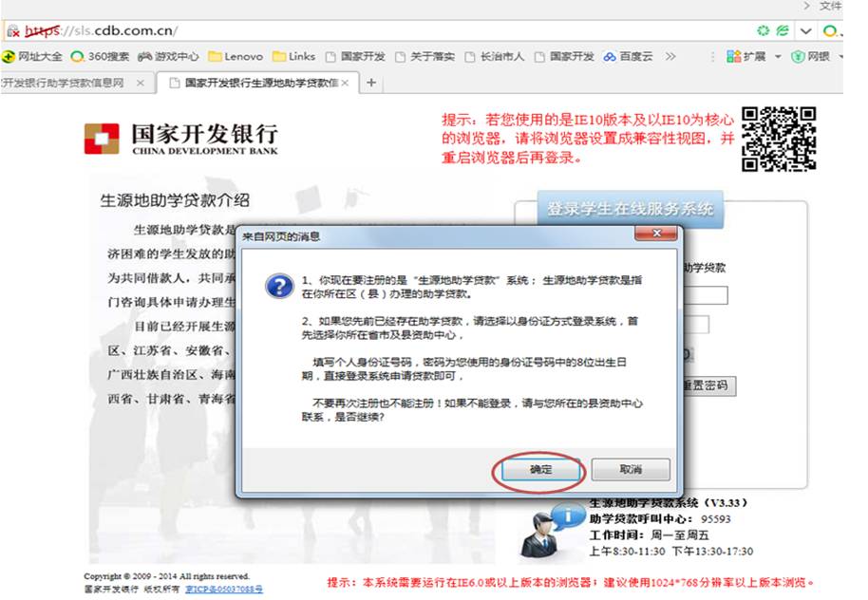Click the 确定 button in the dialog
The image size is (868, 600).
click(x=540, y=470)
